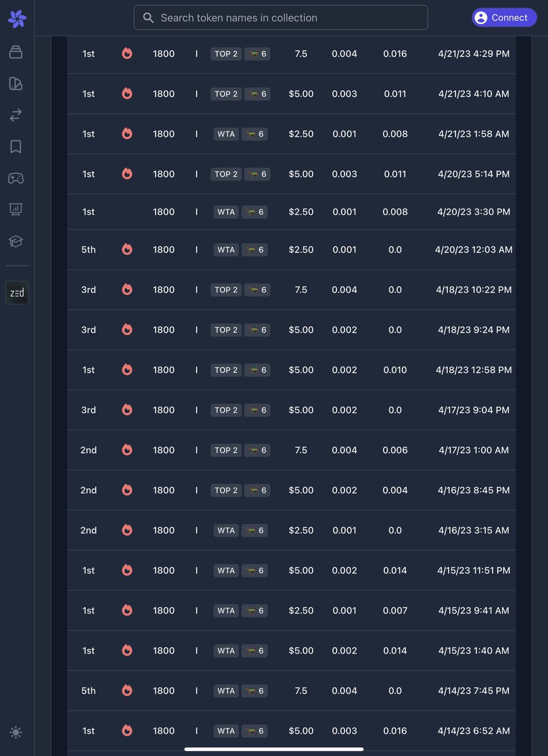
Task: Click flame icon in 4/14/23 7:45 PM row
Action: pos(127,690)
